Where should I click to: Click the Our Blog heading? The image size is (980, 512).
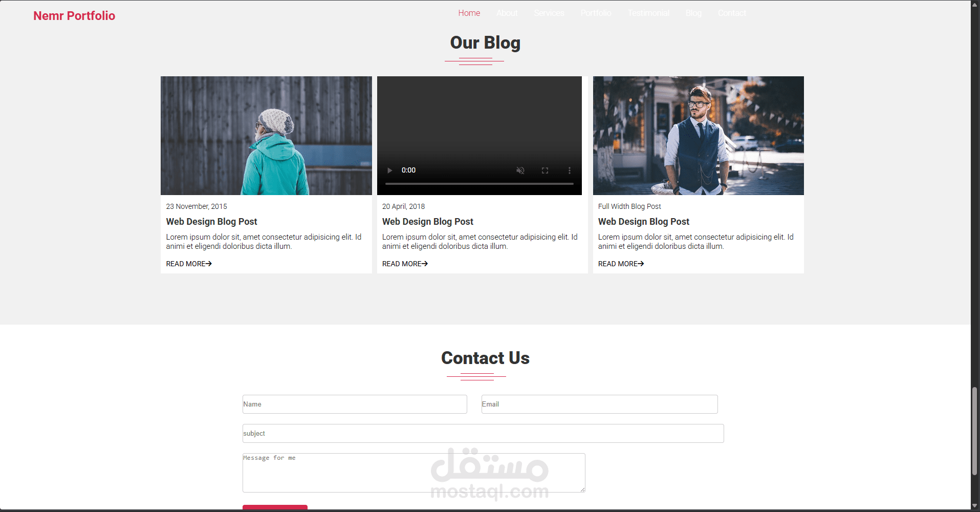point(485,43)
